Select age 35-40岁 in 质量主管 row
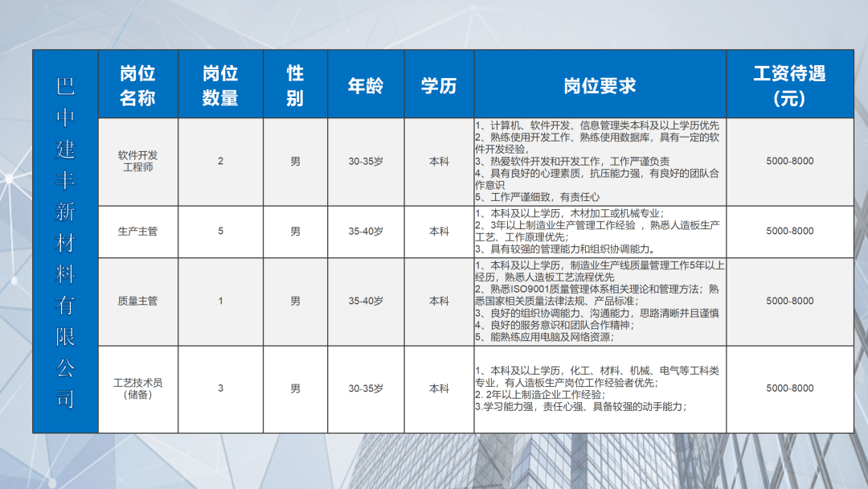This screenshot has width=868, height=489. point(366,301)
